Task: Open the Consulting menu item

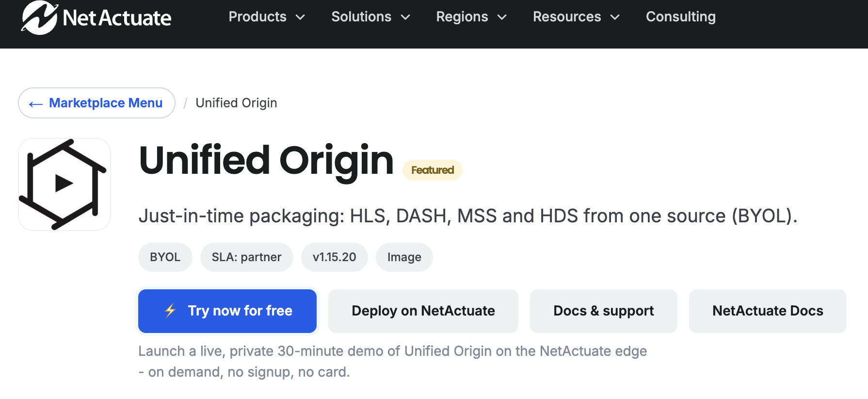Action: [680, 17]
